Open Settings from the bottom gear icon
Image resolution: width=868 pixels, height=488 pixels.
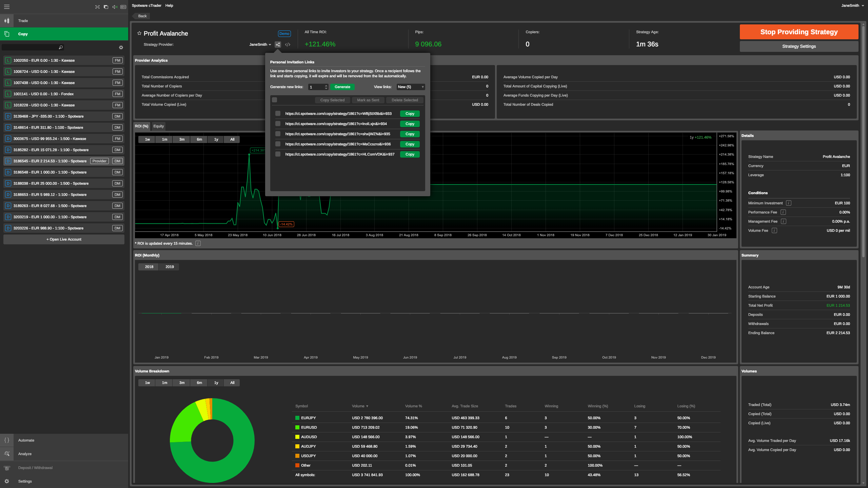click(7, 481)
